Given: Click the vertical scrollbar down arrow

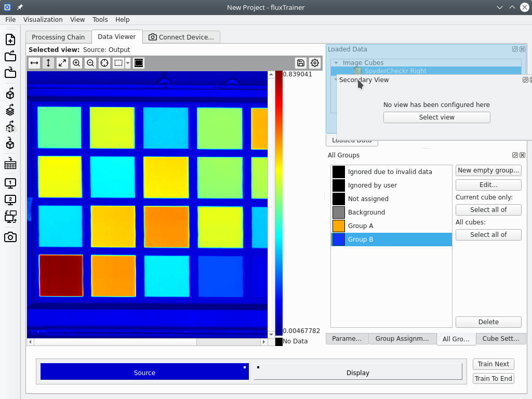Looking at the screenshot, I should 271,335.
